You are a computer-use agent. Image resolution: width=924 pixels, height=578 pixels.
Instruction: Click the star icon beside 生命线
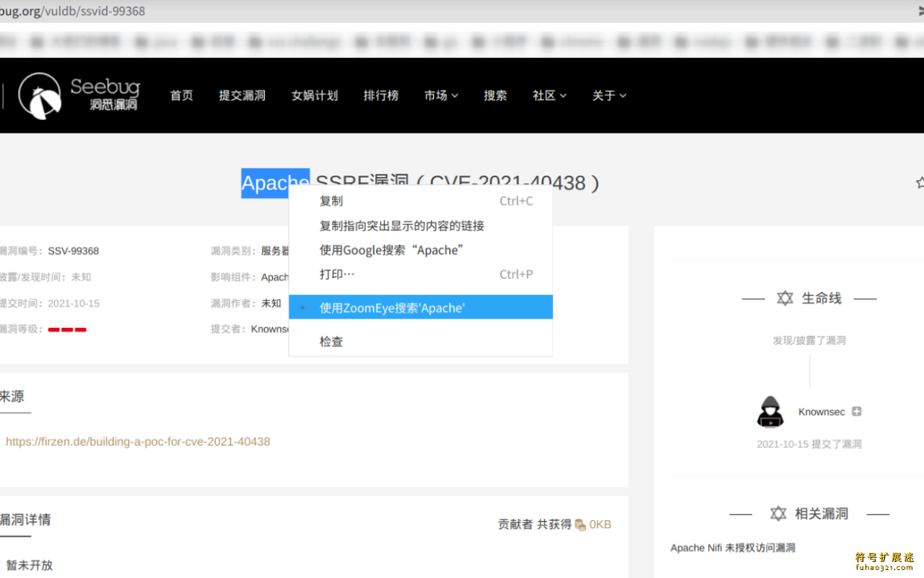point(785,298)
